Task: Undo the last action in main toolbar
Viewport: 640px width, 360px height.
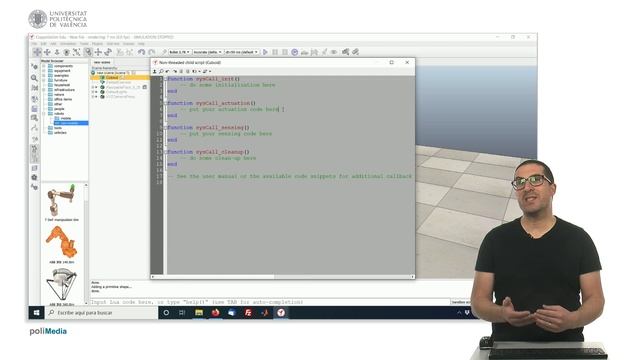Action: pos(141,52)
